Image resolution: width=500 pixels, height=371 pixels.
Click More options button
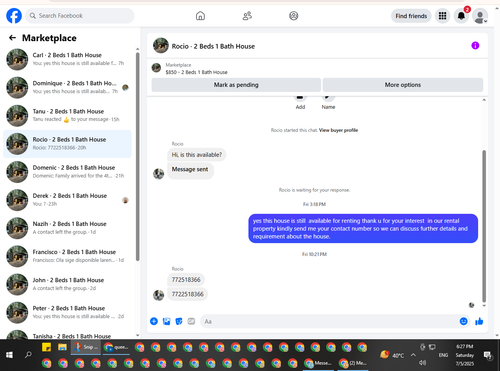coord(403,85)
